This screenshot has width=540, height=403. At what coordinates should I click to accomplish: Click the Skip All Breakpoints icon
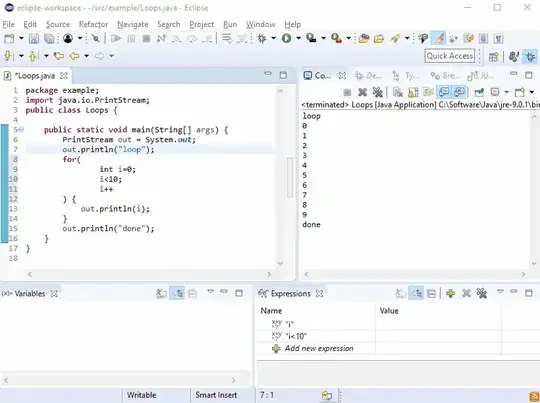(x=96, y=38)
